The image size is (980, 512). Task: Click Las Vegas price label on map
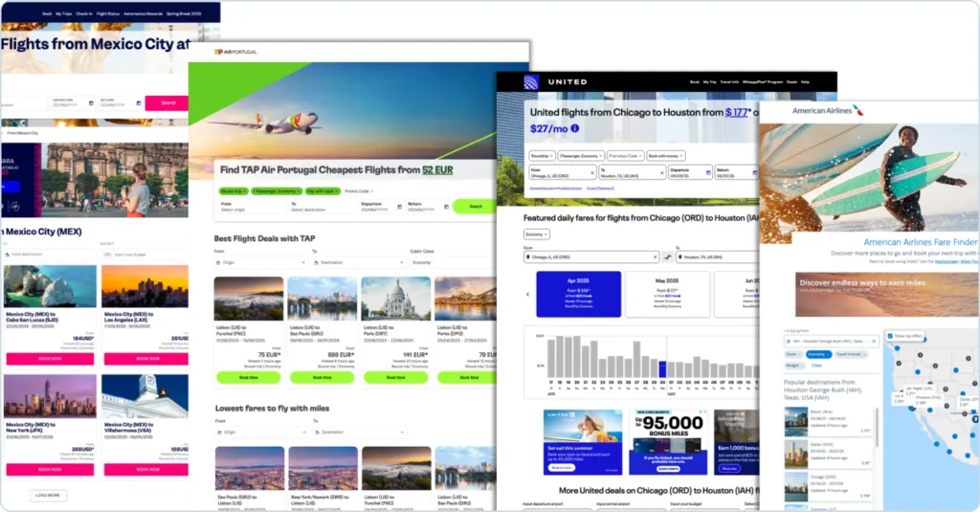click(918, 389)
